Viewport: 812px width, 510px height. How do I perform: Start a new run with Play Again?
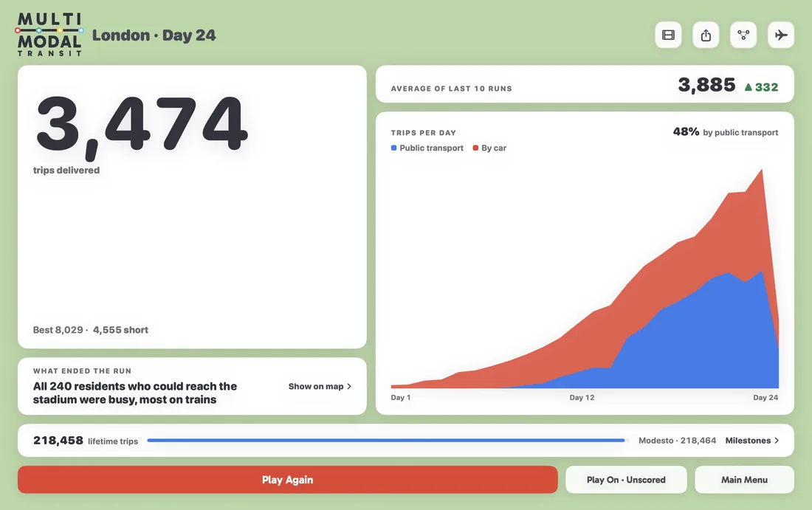pos(287,480)
